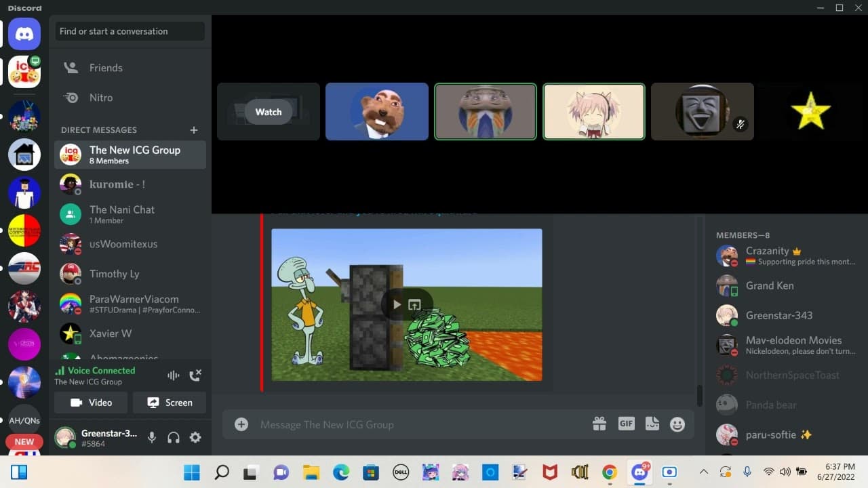This screenshot has width=868, height=488.
Task: Select the beaver avatar call tile
Action: [x=377, y=112]
